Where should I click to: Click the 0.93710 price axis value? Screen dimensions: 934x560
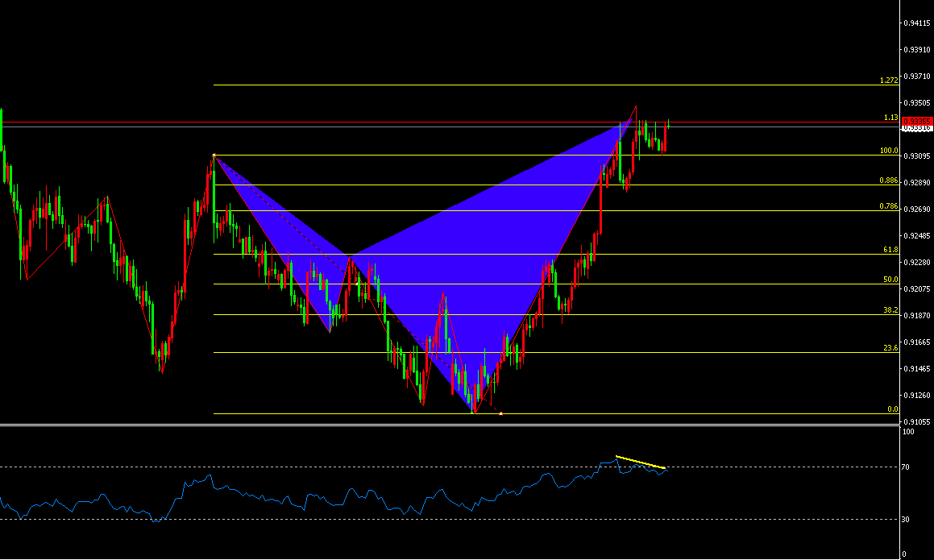coord(917,77)
